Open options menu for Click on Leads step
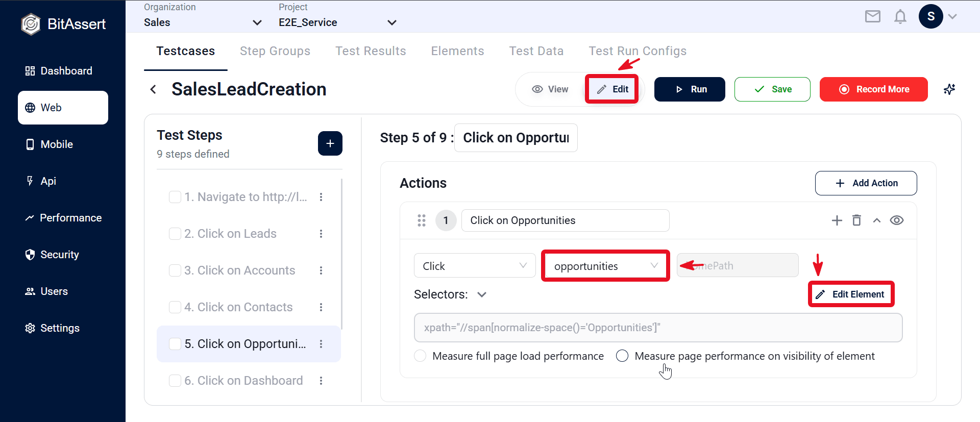Screen dimensions: 980x422 pyautogui.click(x=321, y=234)
